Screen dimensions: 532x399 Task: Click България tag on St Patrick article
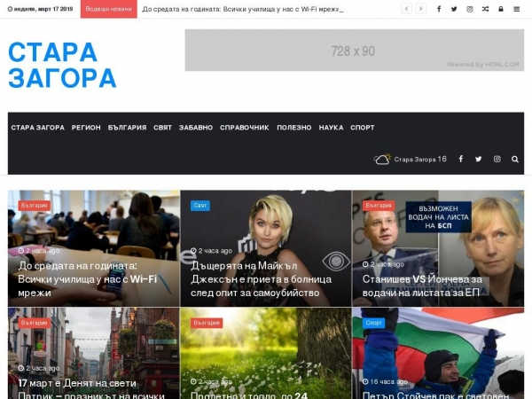pos(34,323)
